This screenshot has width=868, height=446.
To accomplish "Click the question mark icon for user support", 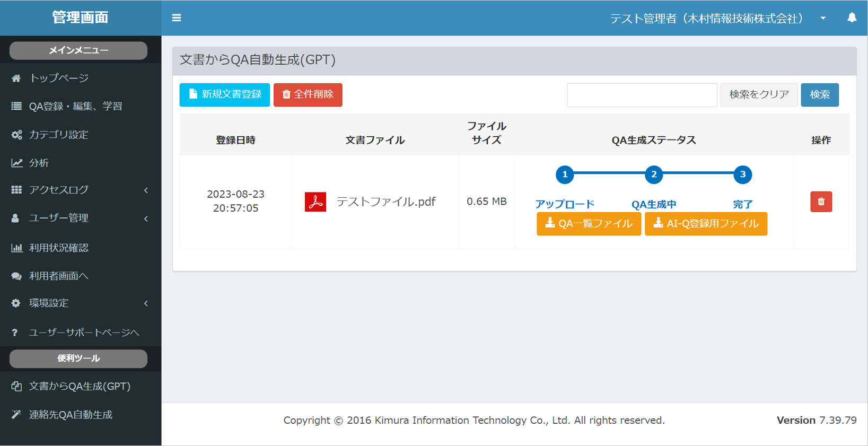I will pyautogui.click(x=15, y=333).
